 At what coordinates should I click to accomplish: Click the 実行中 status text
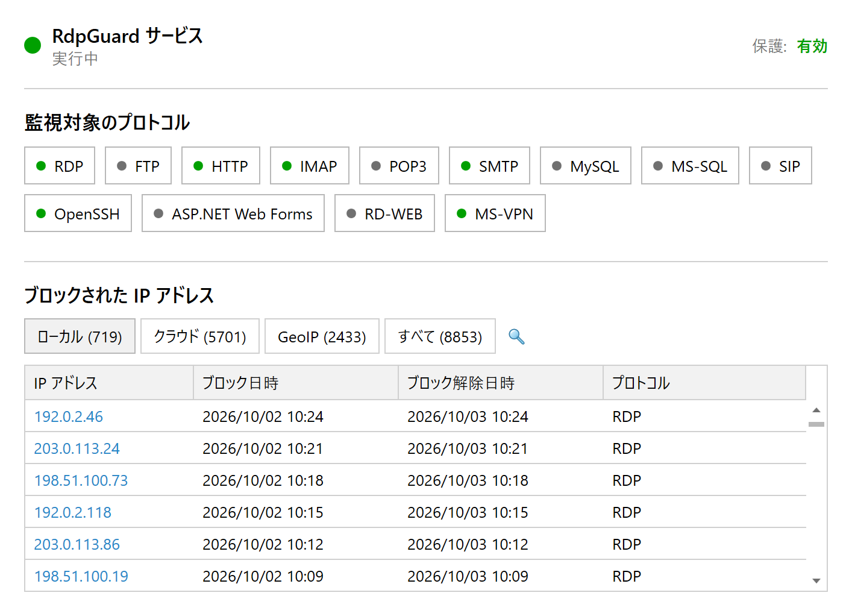(75, 59)
